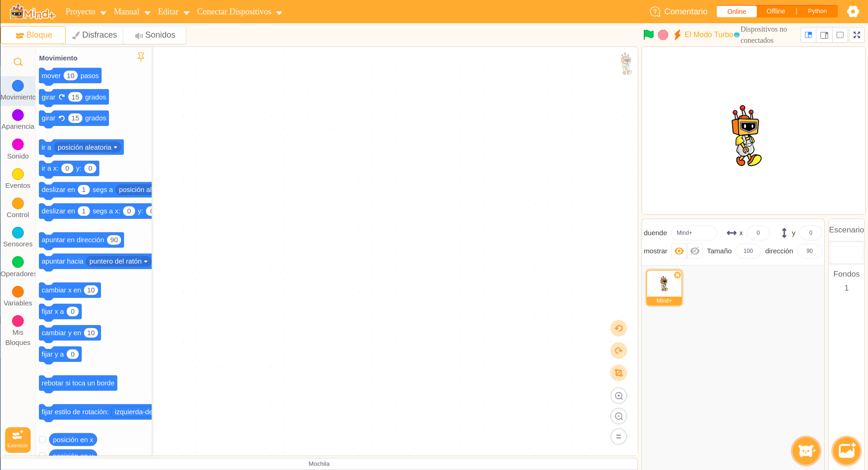The image size is (868, 470).
Task: Add a new sprite with the cat button
Action: (806, 451)
